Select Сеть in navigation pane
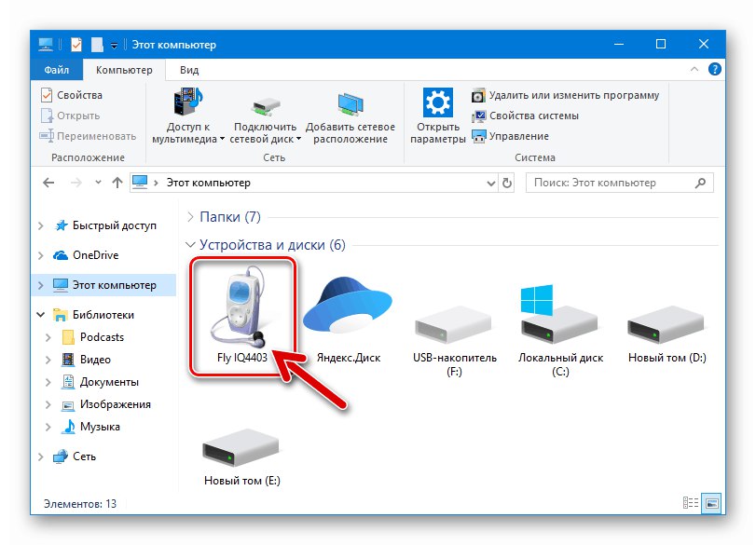 point(75,456)
